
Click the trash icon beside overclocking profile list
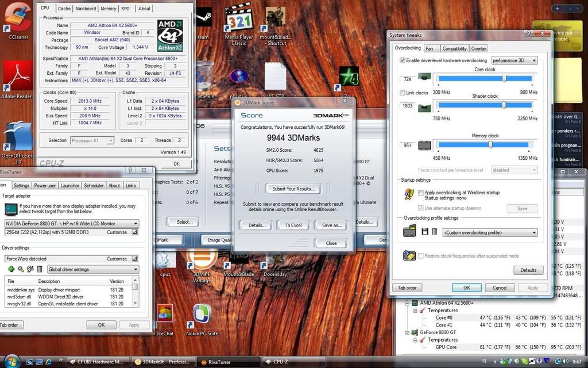[x=434, y=232]
